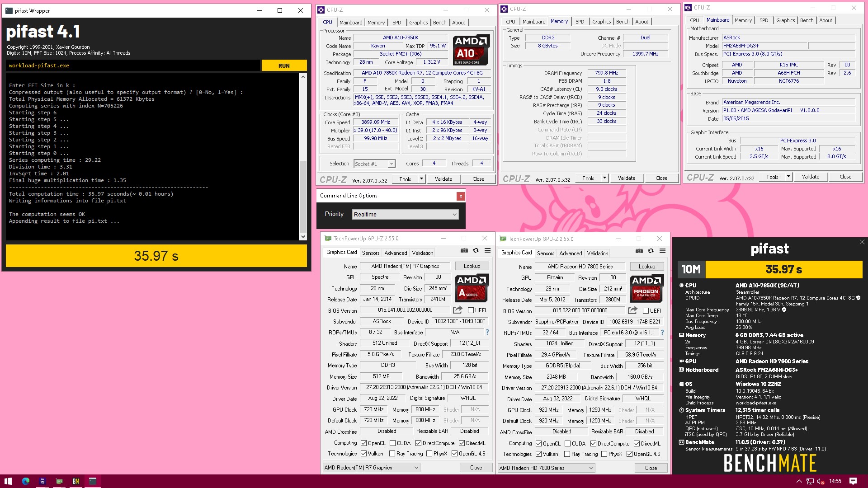Click Lookup in the HD 7800 GPU-Z window
The height and width of the screenshot is (488, 868).
pos(647,267)
